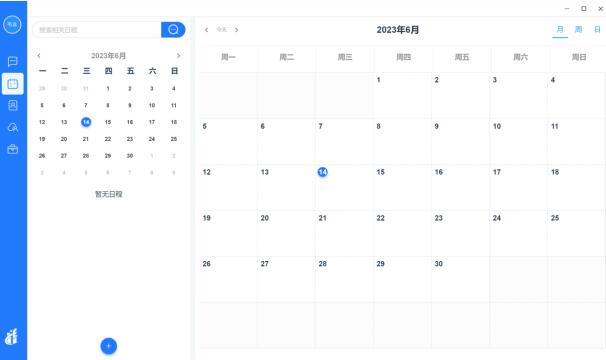The height and width of the screenshot is (360, 606).
Task: Select June 14 in the mini calendar
Action: (x=86, y=122)
